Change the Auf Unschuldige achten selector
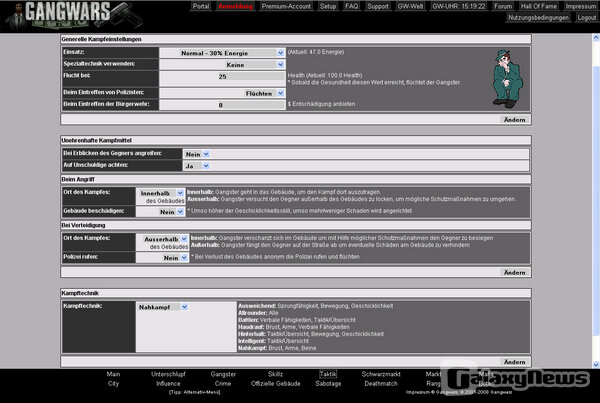Image resolution: width=600 pixels, height=403 pixels. point(195,165)
